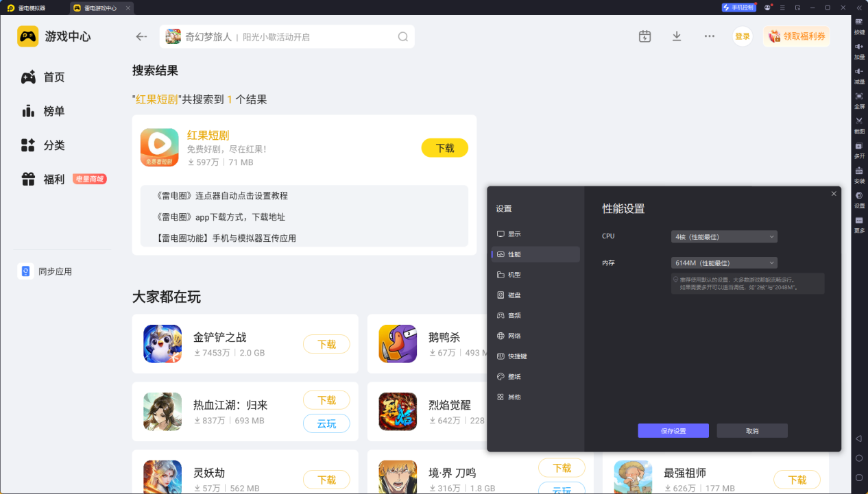The width and height of the screenshot is (868, 494).
Task: Open 榜单 rankings in the sidebar
Action: (43, 111)
